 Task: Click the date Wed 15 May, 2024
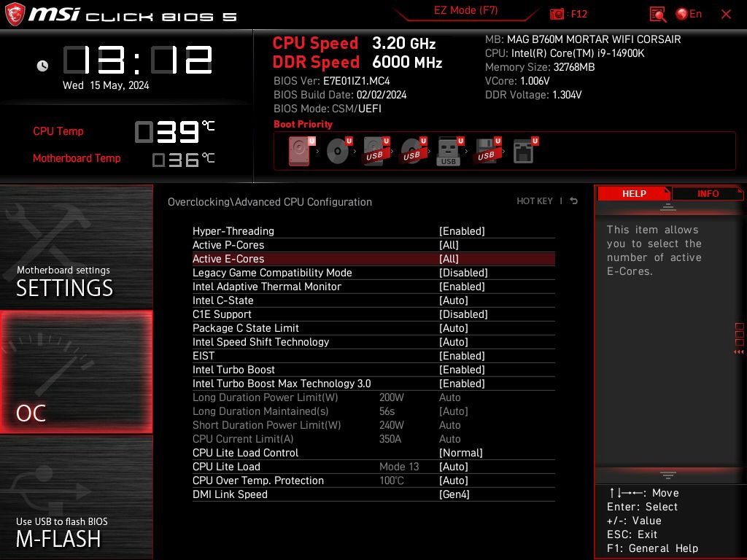tap(106, 85)
